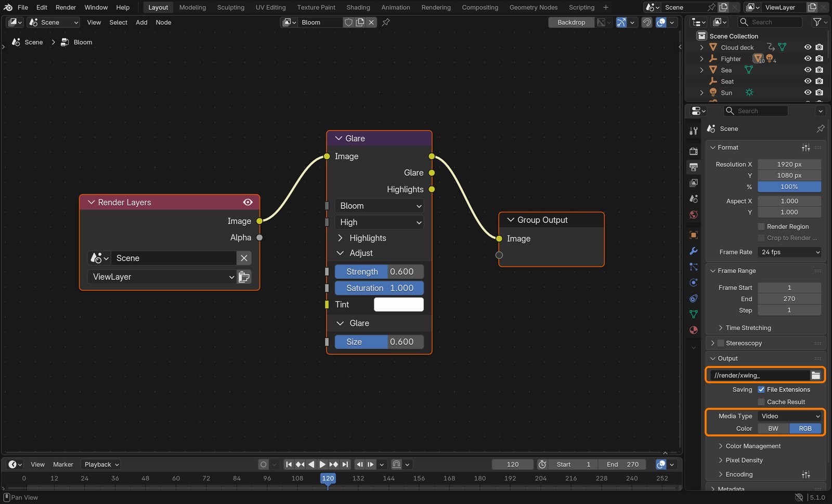
Task: Open the World properties tab icon
Action: [693, 215]
